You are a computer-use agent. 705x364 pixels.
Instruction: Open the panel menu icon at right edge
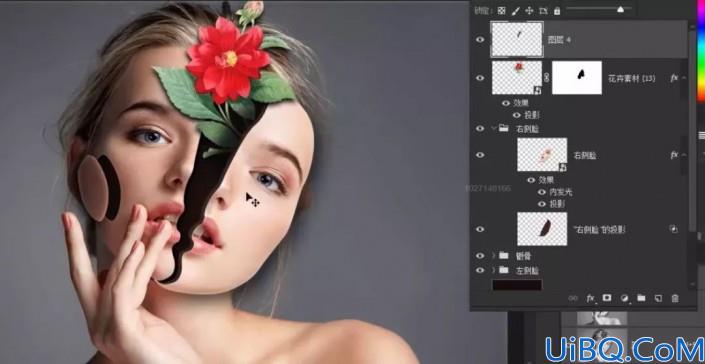pos(701,135)
